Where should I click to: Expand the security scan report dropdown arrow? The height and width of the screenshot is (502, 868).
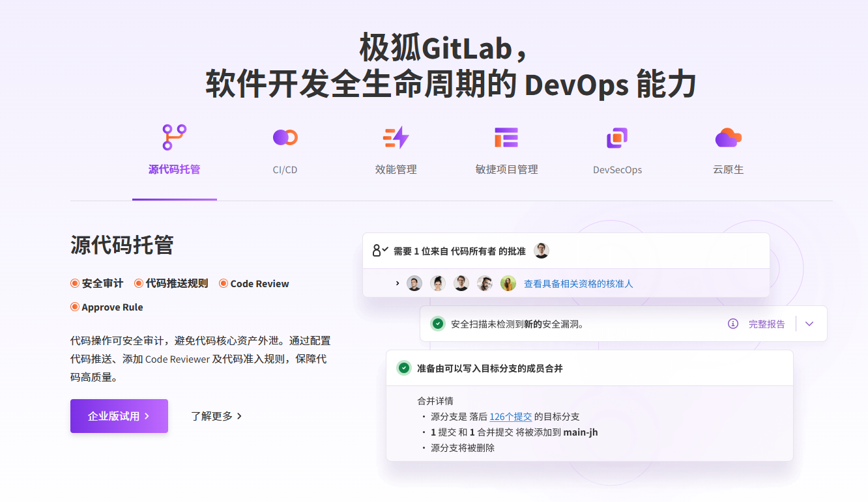coord(809,324)
